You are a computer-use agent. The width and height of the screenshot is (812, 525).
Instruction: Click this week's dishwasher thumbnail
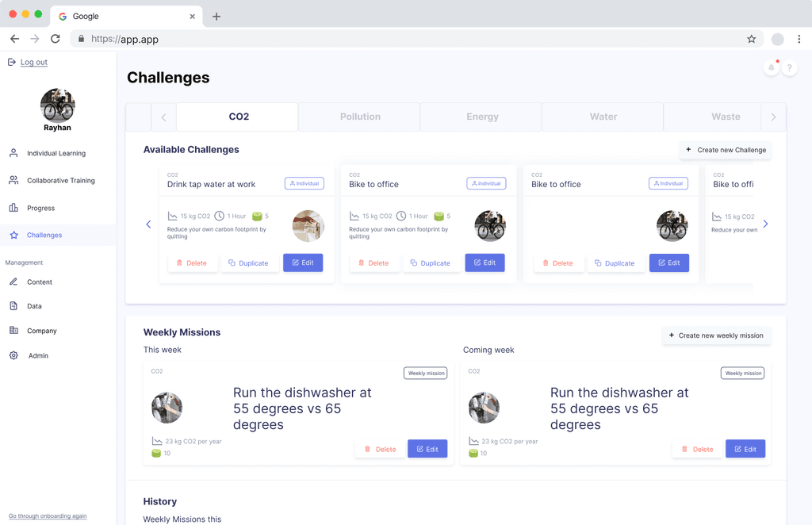click(x=167, y=408)
